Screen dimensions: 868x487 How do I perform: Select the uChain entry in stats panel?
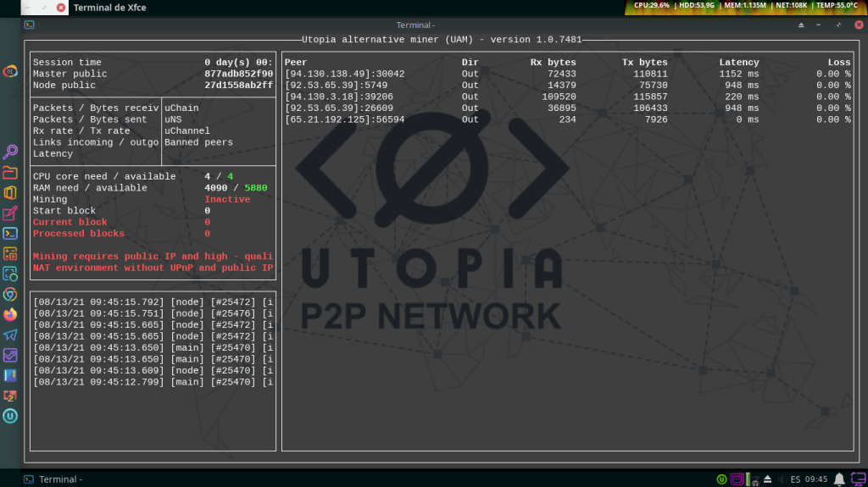(x=181, y=108)
